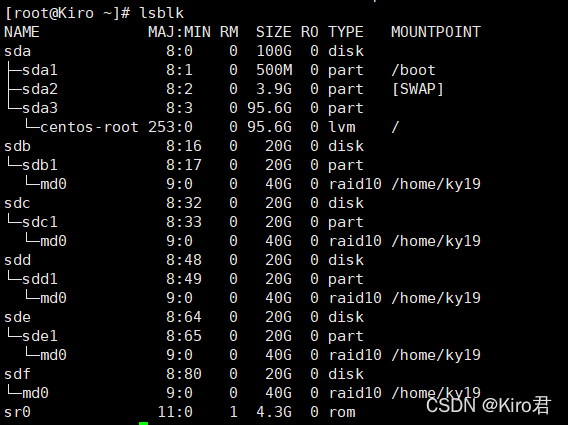This screenshot has width=568, height=425.
Task: Select the MOUNTPOINT column header
Action: (436, 32)
